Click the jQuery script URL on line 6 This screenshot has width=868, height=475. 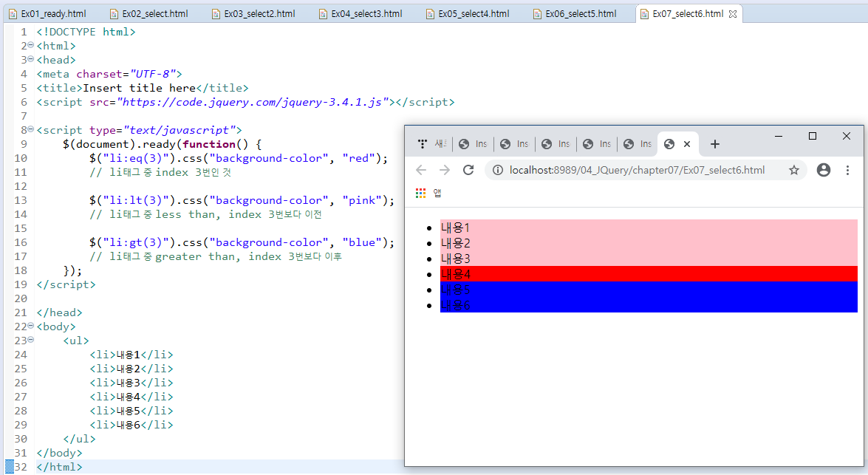click(x=253, y=102)
